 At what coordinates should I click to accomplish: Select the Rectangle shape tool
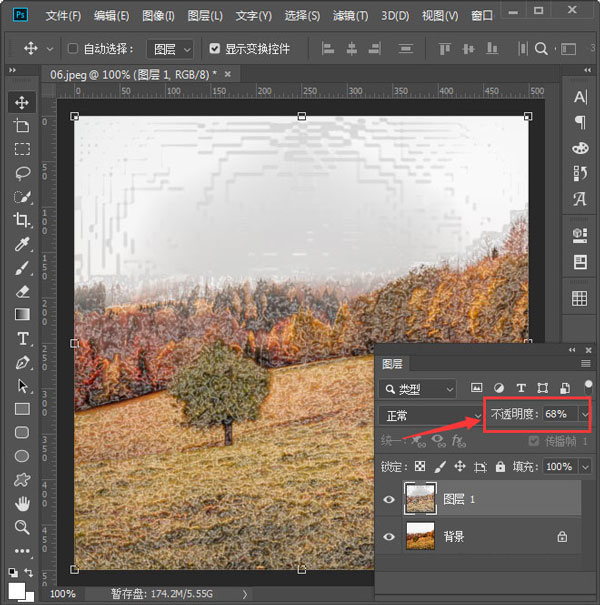tap(22, 409)
